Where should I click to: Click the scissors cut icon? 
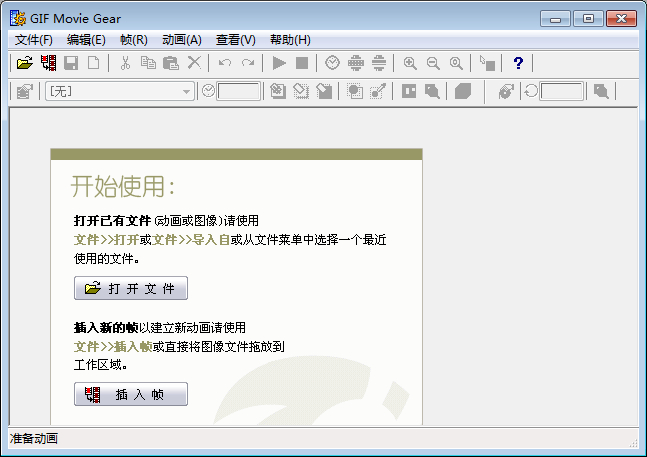(125, 63)
